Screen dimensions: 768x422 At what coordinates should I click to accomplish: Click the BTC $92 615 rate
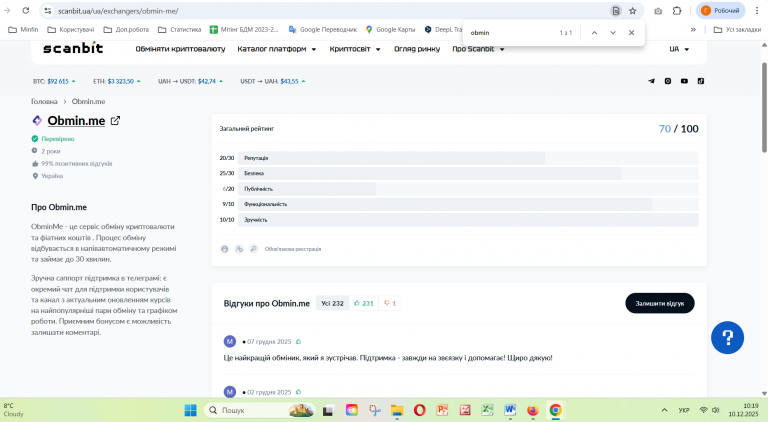(x=54, y=81)
